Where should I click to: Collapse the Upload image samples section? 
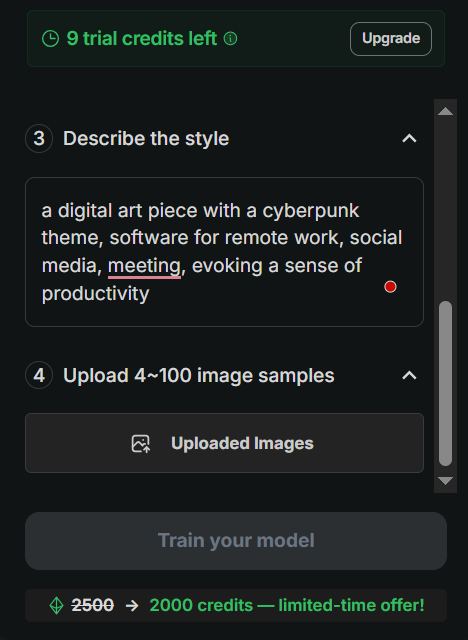tap(409, 376)
